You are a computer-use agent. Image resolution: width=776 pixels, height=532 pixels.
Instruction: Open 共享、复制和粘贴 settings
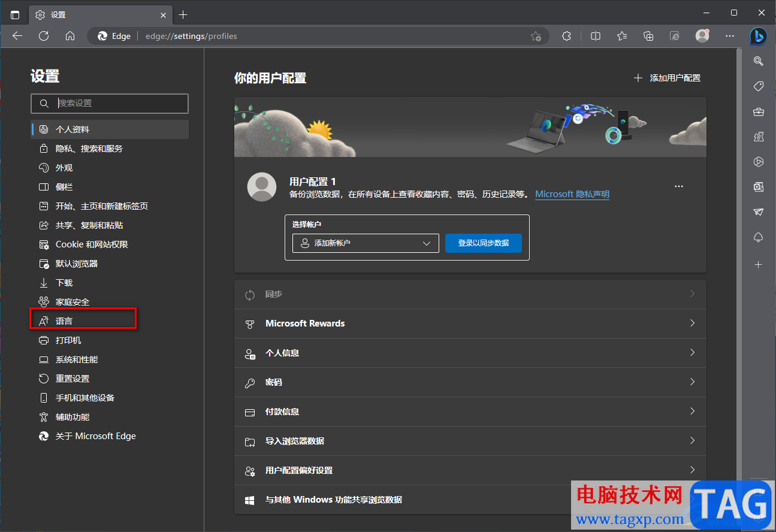click(110, 225)
